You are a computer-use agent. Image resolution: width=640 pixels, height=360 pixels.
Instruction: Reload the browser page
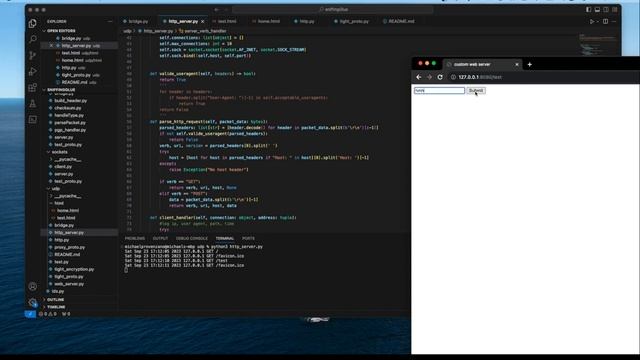pyautogui.click(x=440, y=77)
